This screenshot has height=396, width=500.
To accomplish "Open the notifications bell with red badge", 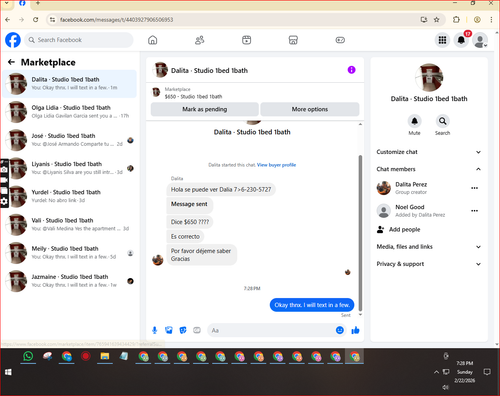I will pos(461,40).
